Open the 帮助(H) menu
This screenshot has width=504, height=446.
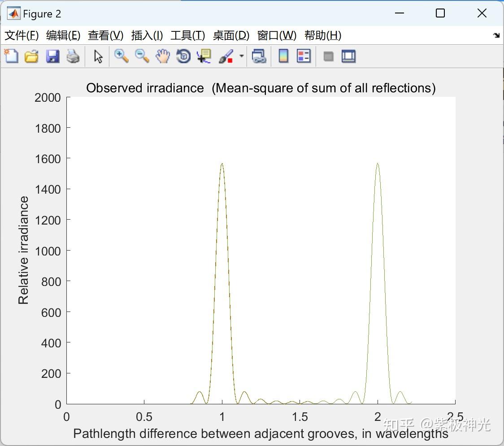[323, 35]
